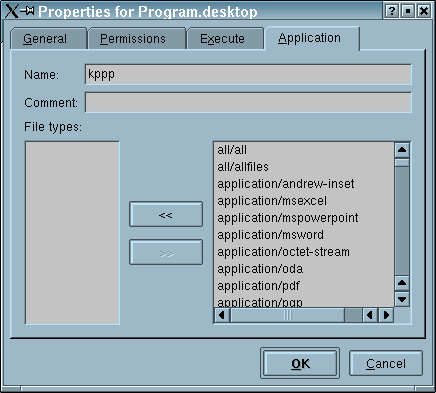
Task: Select application/msexcel entry
Action: [x=304, y=201]
